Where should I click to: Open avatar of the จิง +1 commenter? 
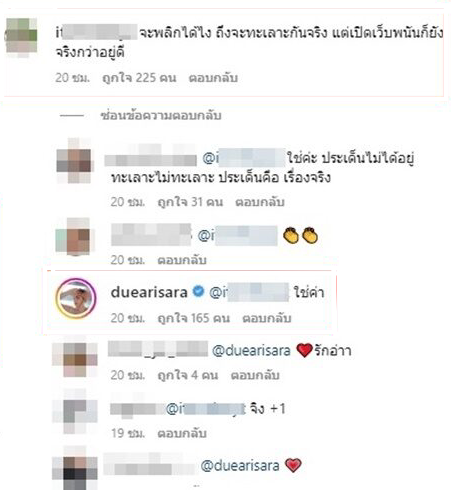[x=76, y=414]
